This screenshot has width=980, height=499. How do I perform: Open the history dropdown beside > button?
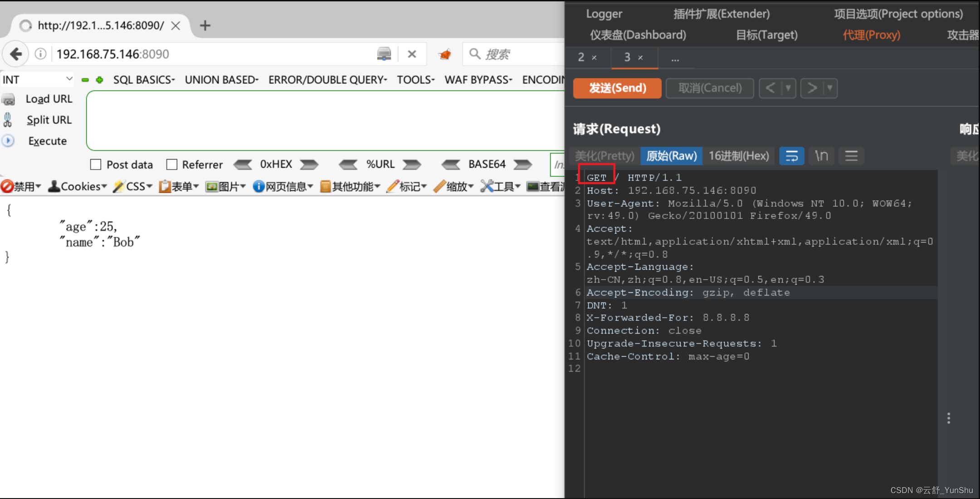(830, 88)
